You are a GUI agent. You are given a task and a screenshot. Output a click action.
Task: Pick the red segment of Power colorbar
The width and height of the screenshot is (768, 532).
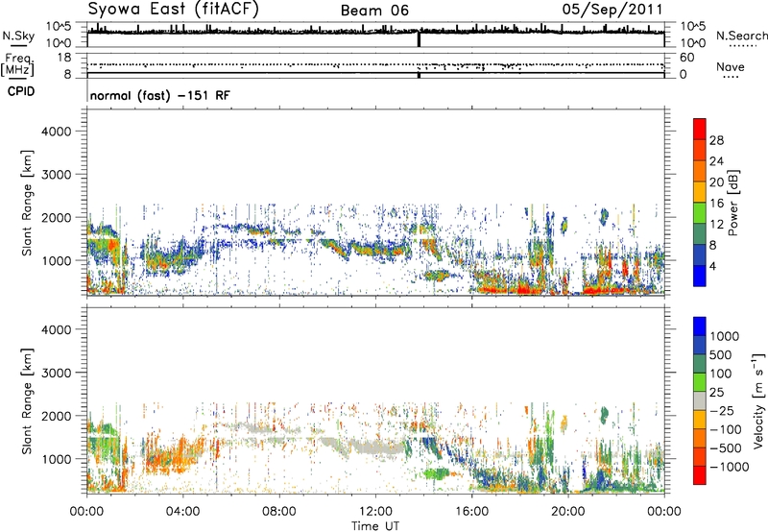tap(700, 129)
